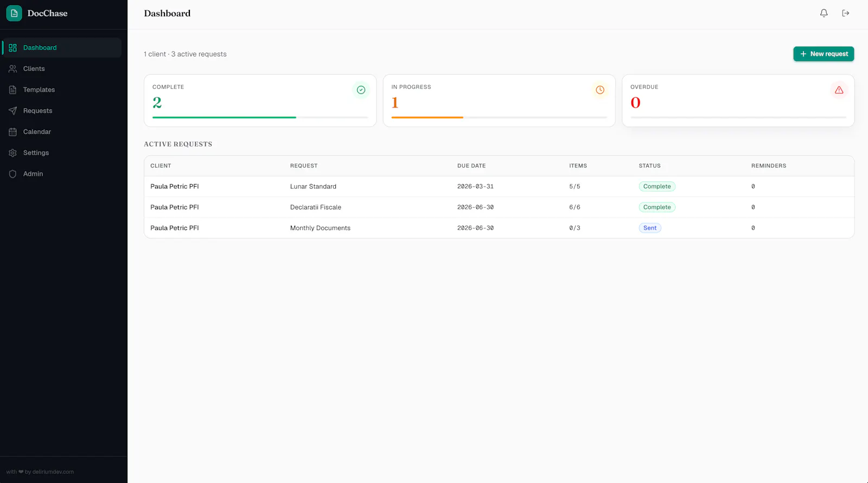The height and width of the screenshot is (483, 868).
Task: Click the Items column header
Action: tap(578, 166)
